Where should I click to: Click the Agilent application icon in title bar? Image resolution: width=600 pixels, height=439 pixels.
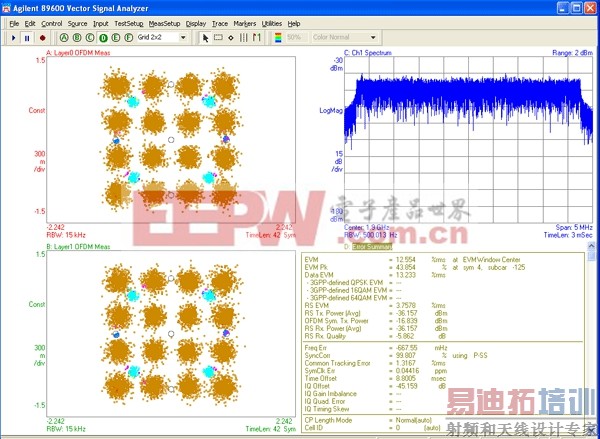pyautogui.click(x=7, y=8)
